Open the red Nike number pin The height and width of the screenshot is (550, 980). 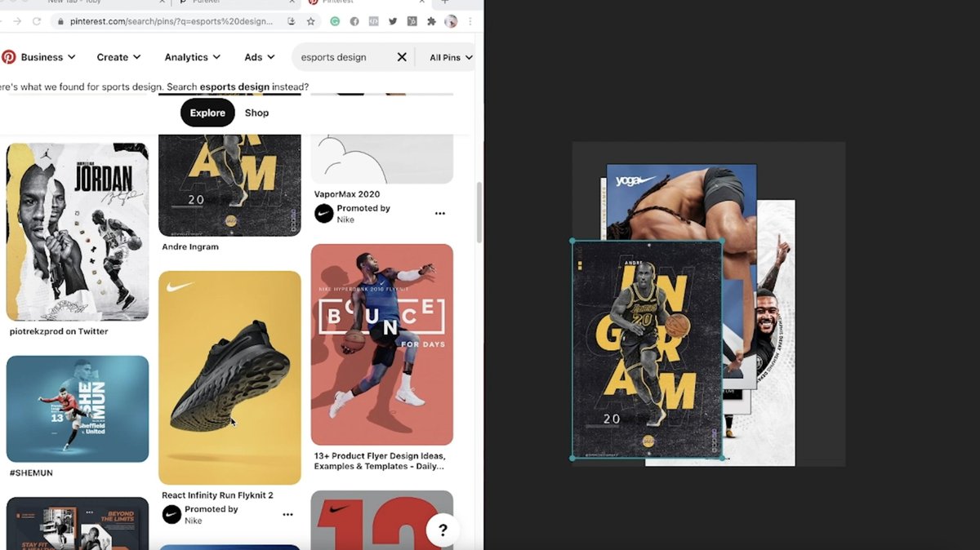tap(381, 520)
